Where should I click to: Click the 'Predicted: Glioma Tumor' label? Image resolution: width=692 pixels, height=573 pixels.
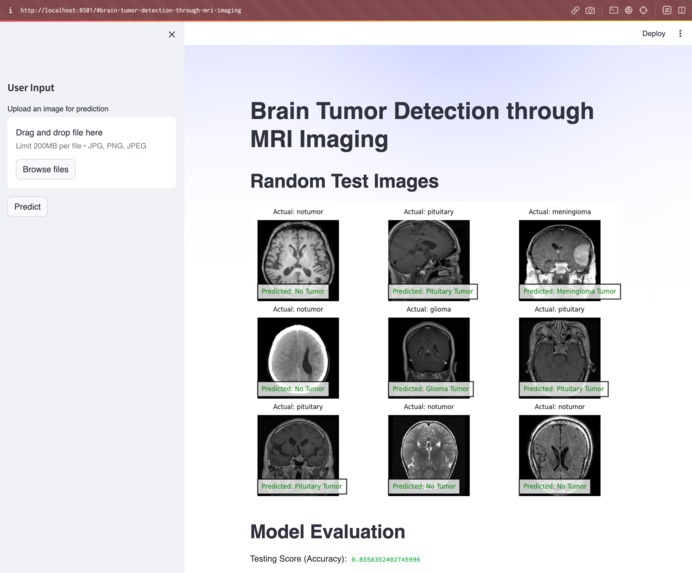tap(431, 389)
